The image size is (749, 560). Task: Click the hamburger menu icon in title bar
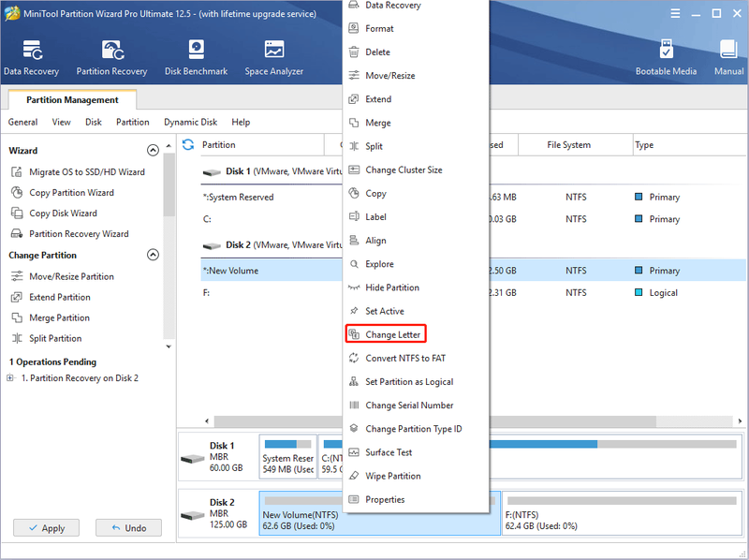[675, 13]
